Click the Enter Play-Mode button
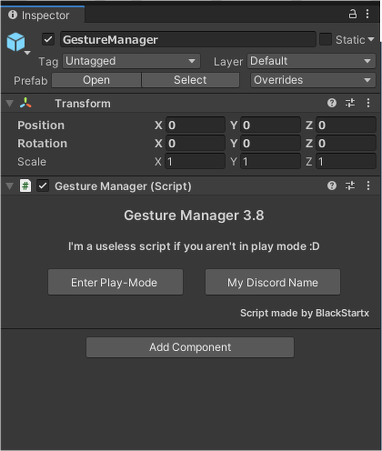This screenshot has width=382, height=451. click(x=115, y=282)
